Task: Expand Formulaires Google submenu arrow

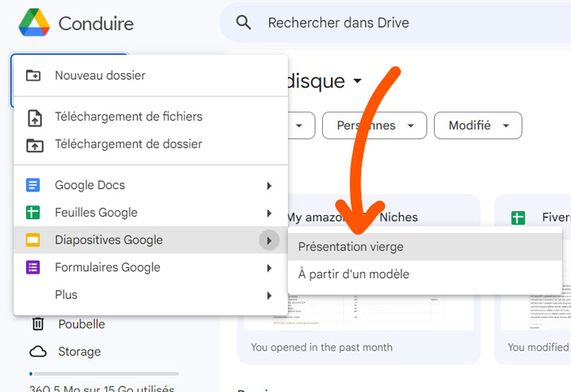Action: [x=269, y=268]
